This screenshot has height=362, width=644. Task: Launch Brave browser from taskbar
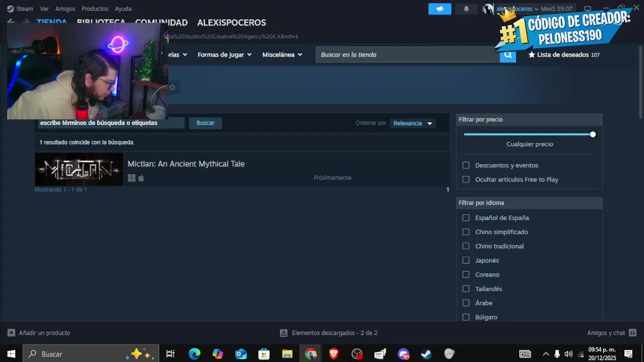pyautogui.click(x=334, y=354)
